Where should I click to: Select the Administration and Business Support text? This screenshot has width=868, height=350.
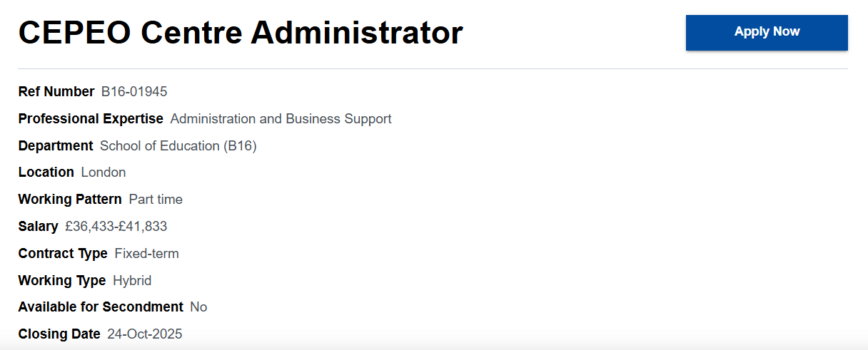(x=281, y=119)
